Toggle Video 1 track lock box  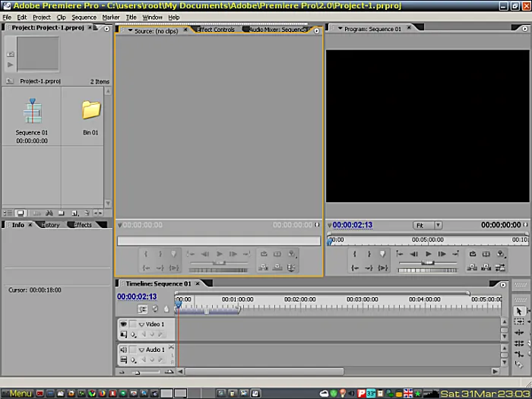133,324
